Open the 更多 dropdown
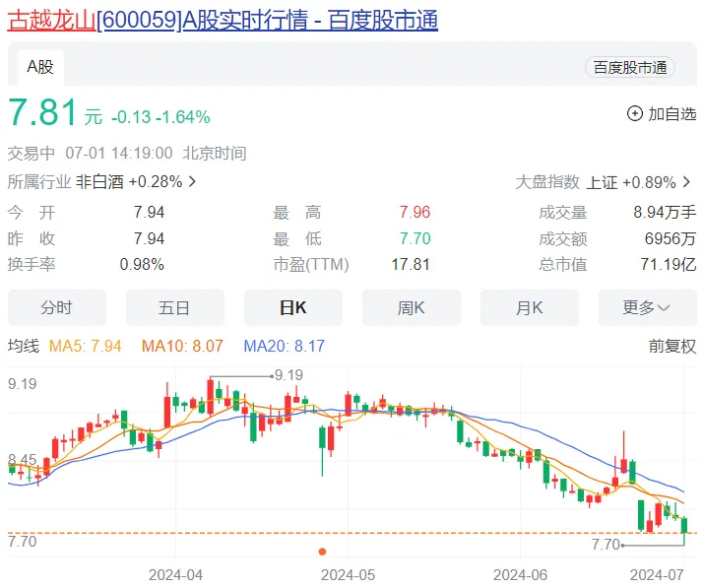Image resolution: width=703 pixels, height=588 pixels. click(x=648, y=307)
